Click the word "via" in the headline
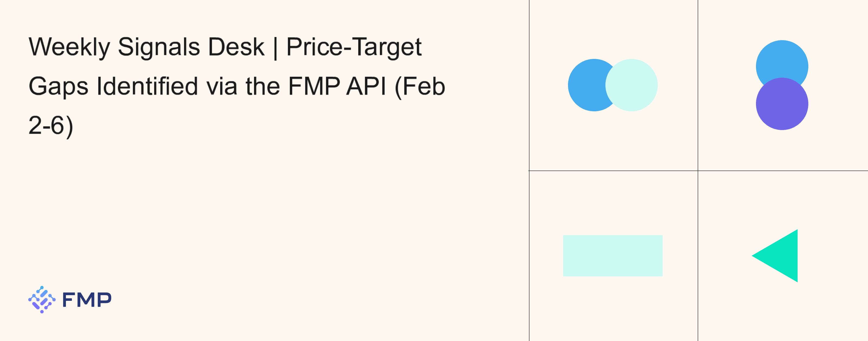 pos(222,86)
